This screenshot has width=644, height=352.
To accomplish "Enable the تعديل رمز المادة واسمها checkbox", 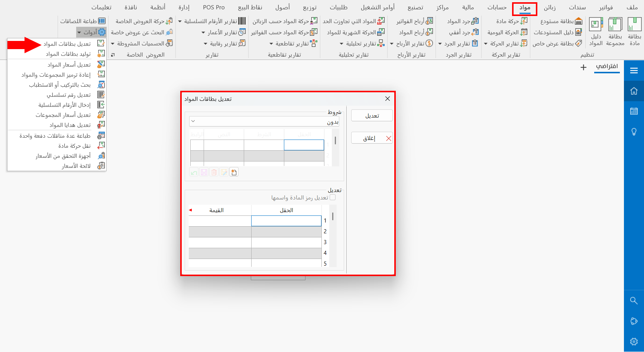I will (x=333, y=197).
